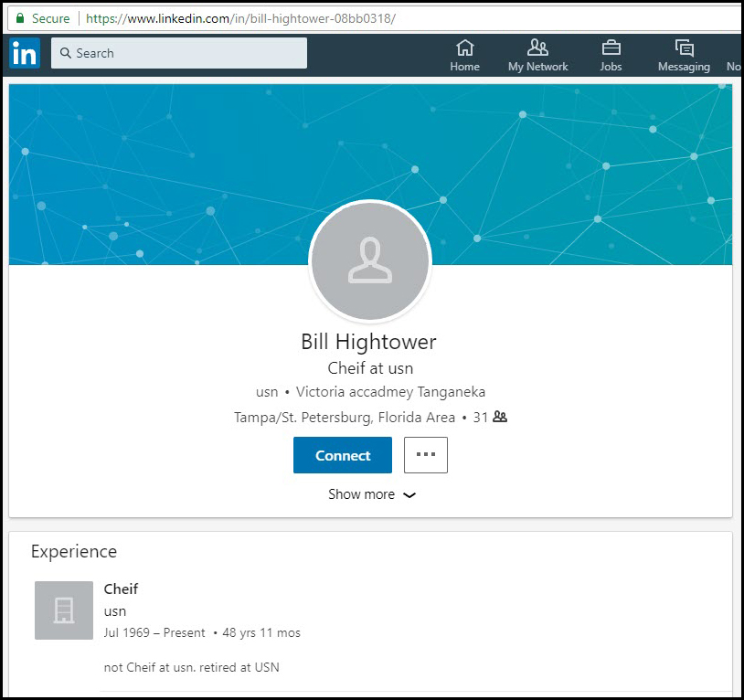Image resolution: width=744 pixels, height=700 pixels.
Task: Click the Bill Hightower name heading
Action: [369, 342]
